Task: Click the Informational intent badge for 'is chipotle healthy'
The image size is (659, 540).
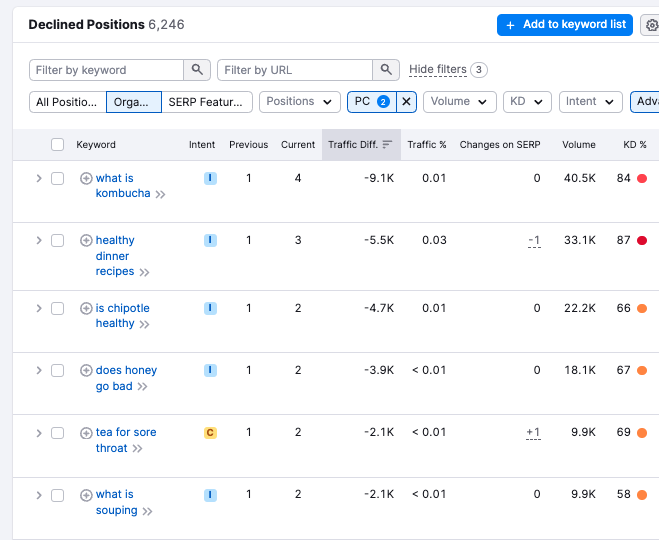Action: pyautogui.click(x=210, y=308)
